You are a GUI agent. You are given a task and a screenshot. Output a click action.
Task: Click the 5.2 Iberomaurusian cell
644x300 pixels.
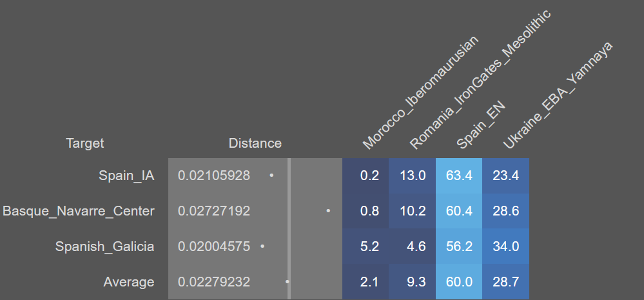tap(366, 246)
